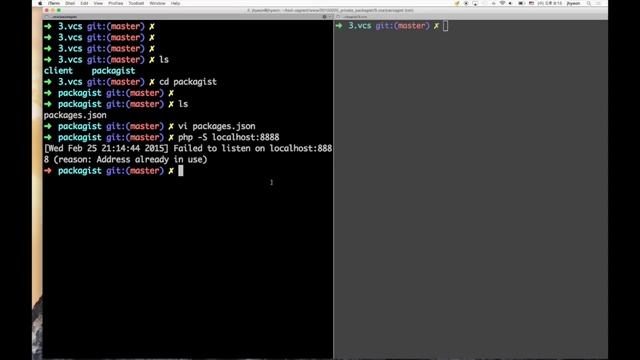Open the View menu
Screen dimensions: 640x360
(x=98, y=3)
